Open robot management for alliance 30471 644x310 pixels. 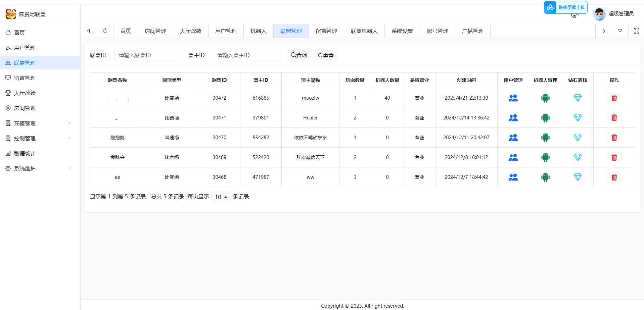tap(545, 118)
